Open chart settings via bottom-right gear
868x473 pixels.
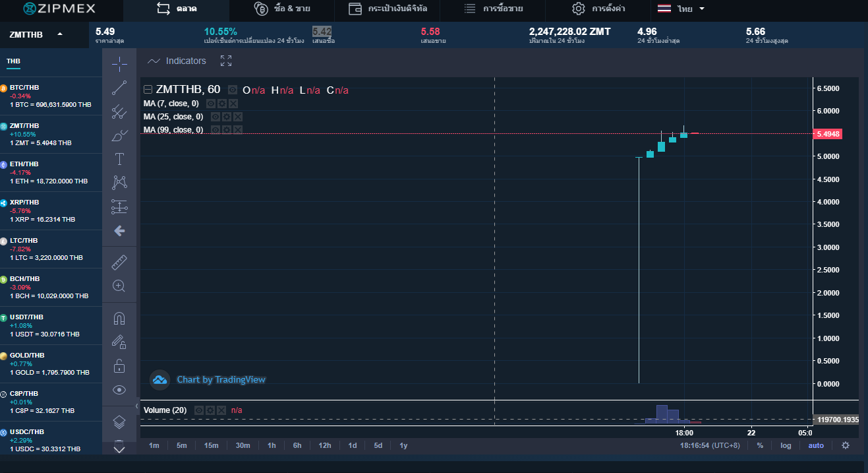click(x=846, y=445)
